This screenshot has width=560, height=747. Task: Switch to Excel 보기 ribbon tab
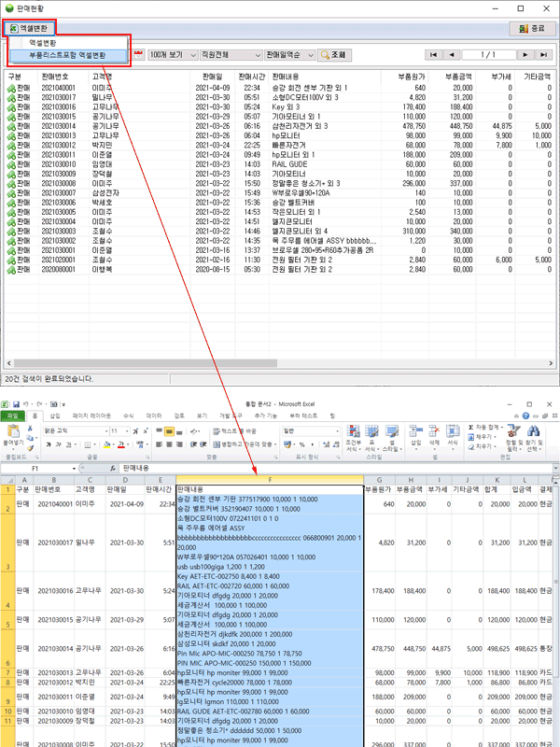click(202, 416)
